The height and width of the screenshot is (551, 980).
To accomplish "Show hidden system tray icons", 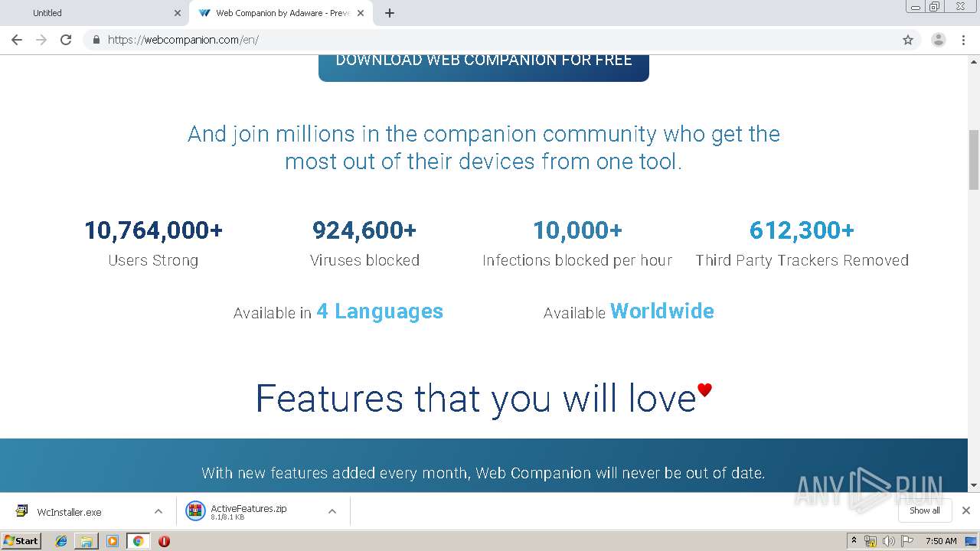I will (854, 541).
